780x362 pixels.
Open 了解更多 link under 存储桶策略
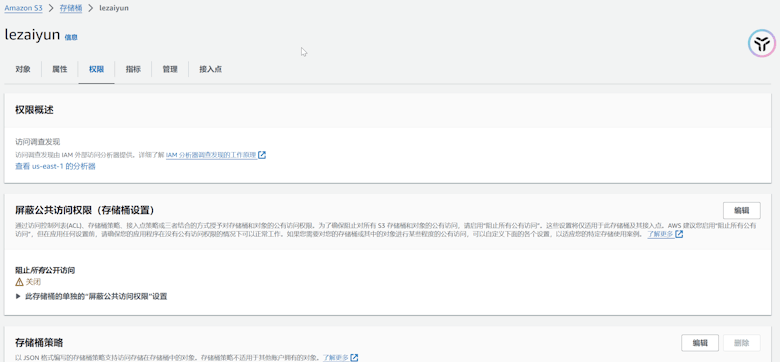coord(336,357)
